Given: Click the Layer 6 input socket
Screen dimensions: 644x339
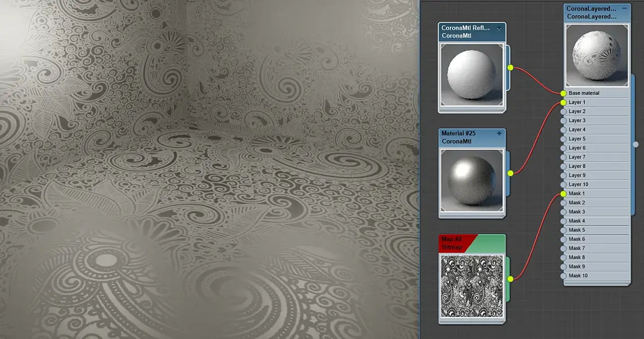Looking at the screenshot, I should [563, 148].
